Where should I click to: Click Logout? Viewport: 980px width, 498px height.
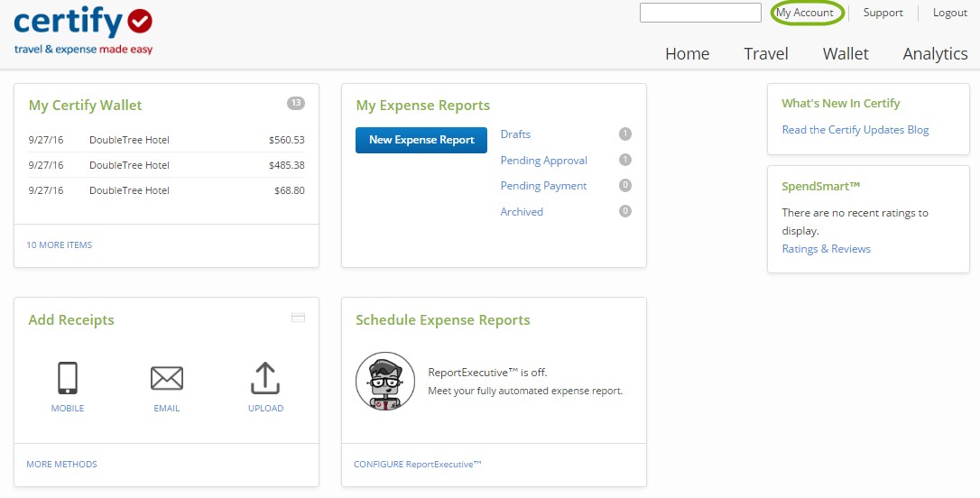coord(950,13)
